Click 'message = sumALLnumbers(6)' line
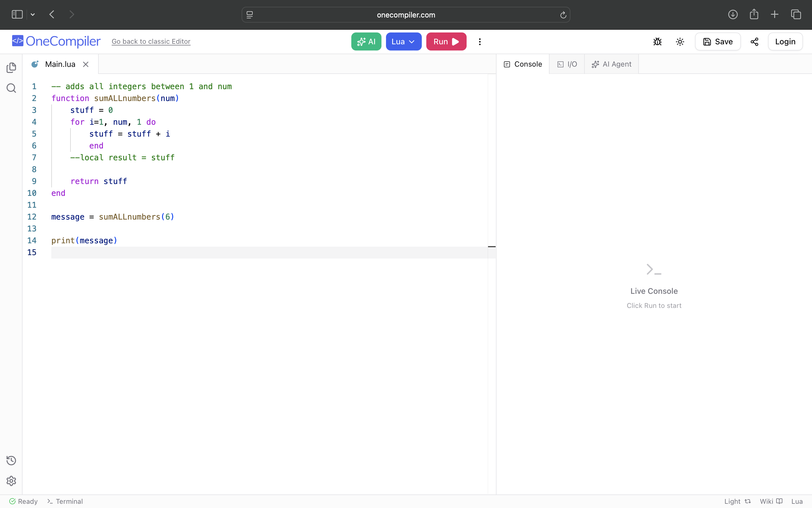The width and height of the screenshot is (812, 508). pos(113,217)
